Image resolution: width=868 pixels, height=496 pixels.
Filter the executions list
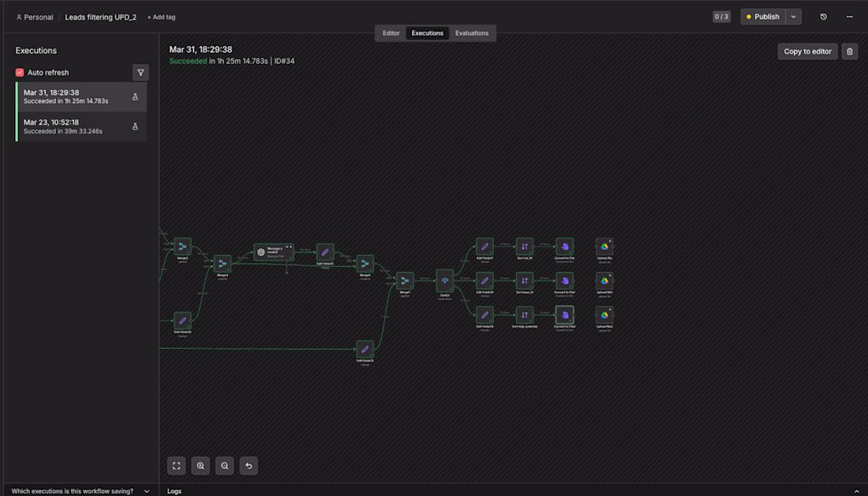coord(140,73)
